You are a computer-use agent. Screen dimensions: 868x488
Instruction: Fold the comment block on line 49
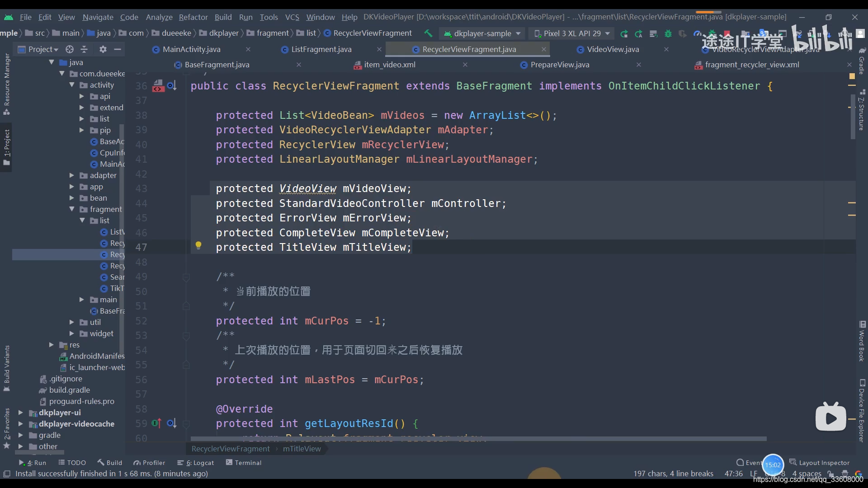tap(186, 277)
